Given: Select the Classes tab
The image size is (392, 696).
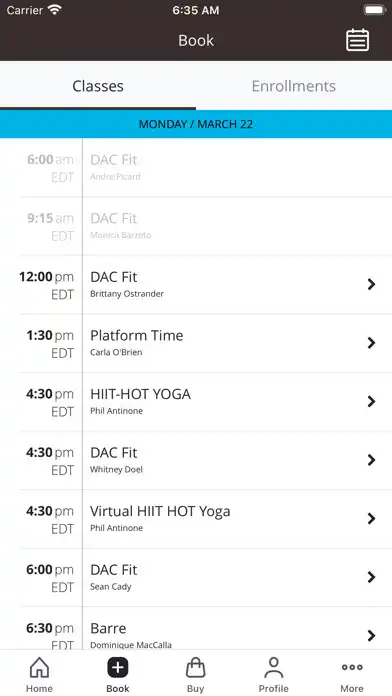Looking at the screenshot, I should [98, 86].
